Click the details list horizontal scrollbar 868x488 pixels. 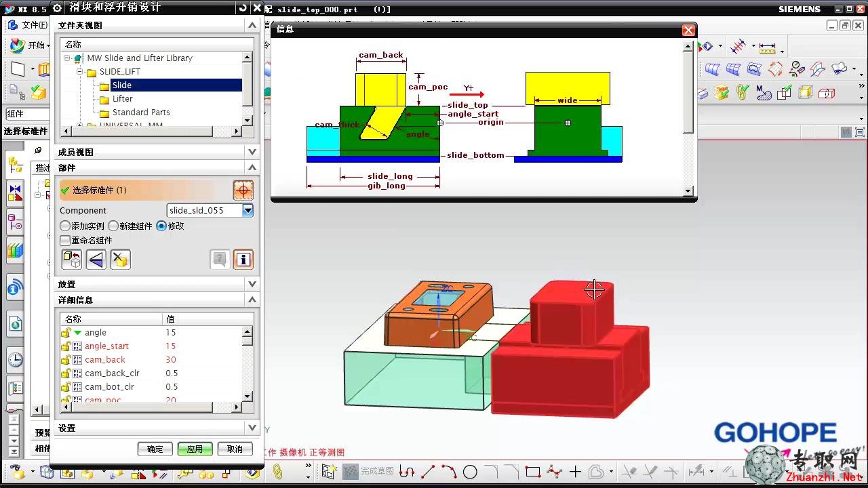[x=151, y=407]
